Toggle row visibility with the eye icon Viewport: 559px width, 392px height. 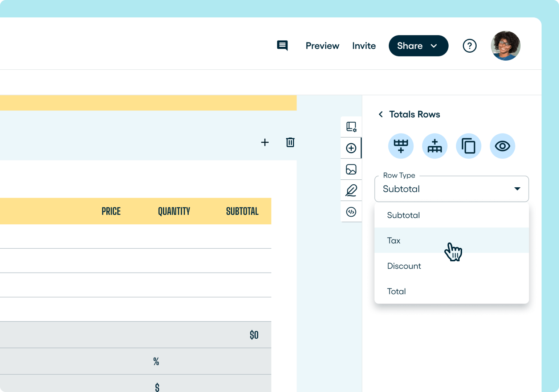click(502, 146)
